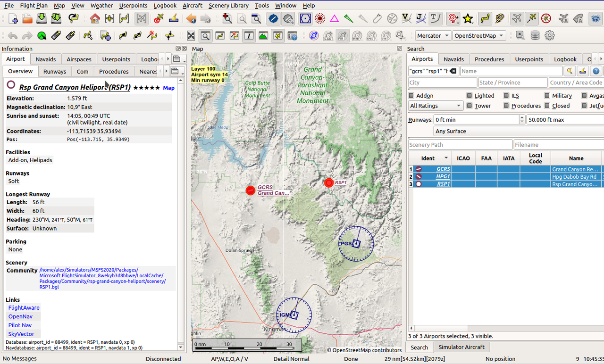604x364 pixels.
Task: Toggle compass rose display icon
Action: click(x=546, y=19)
